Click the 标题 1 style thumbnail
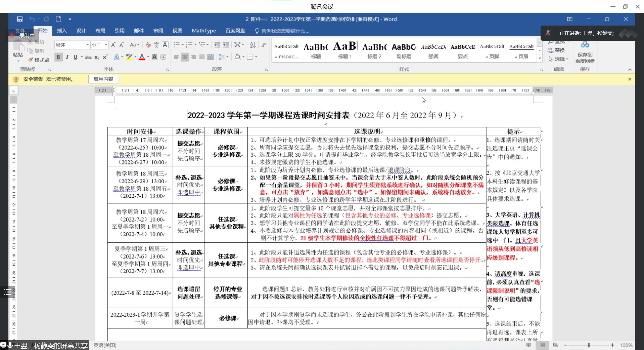This screenshot has height=350, width=644. (x=345, y=50)
